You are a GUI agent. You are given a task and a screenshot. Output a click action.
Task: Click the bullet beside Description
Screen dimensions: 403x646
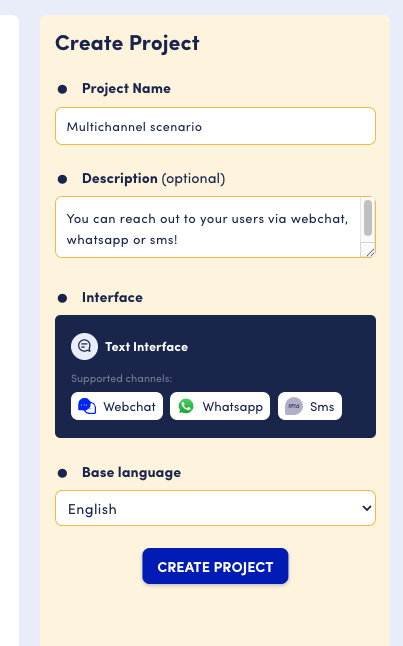coord(62,179)
